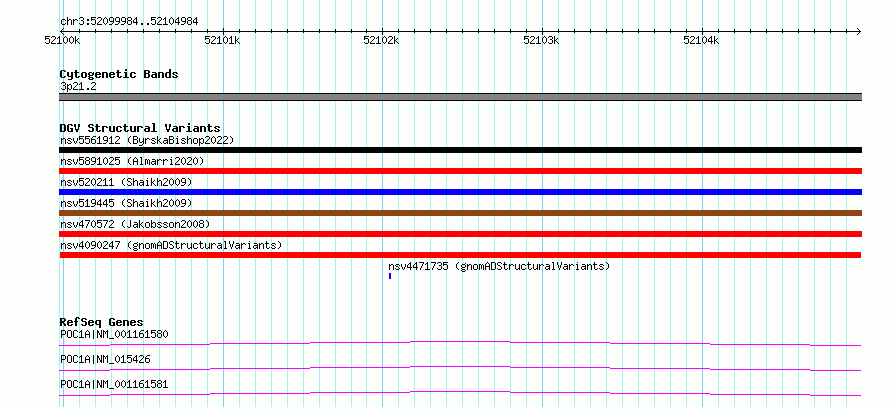Viewport: 890px width, 407px height.
Task: Select the blue nsv520211 variant bar
Action: click(460, 192)
